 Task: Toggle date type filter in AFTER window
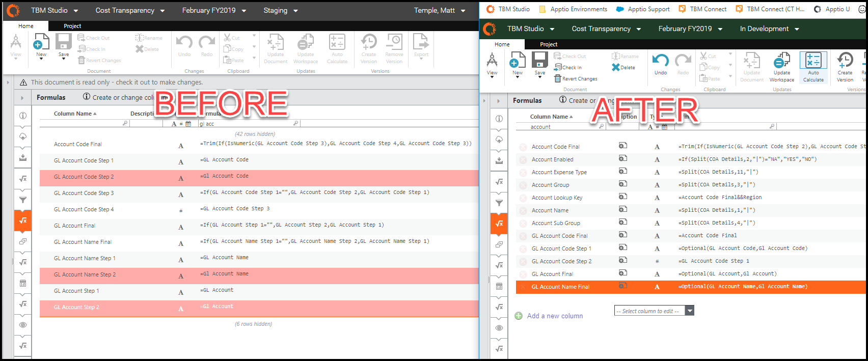[x=664, y=127]
